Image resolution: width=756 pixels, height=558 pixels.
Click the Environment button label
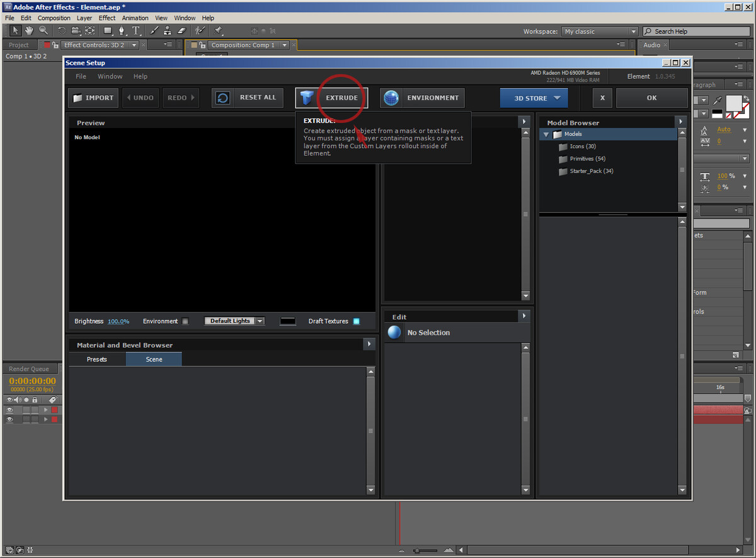(433, 98)
